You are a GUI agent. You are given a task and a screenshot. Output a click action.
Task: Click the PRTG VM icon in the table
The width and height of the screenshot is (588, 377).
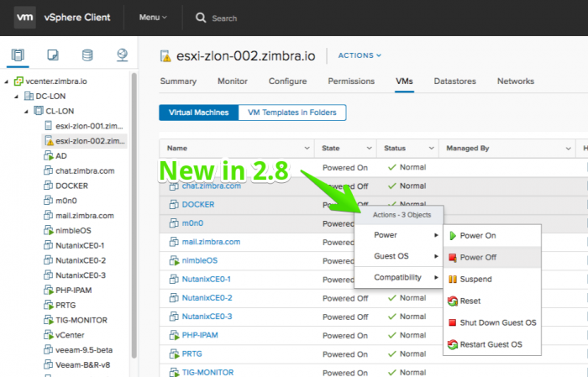point(174,353)
